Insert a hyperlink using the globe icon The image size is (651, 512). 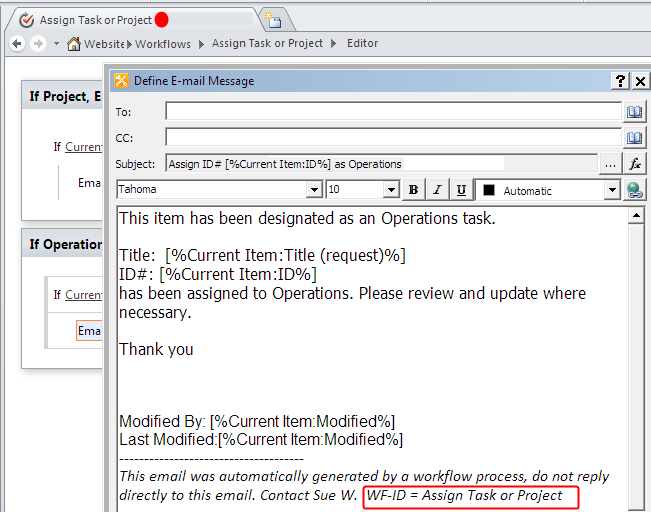(x=635, y=190)
